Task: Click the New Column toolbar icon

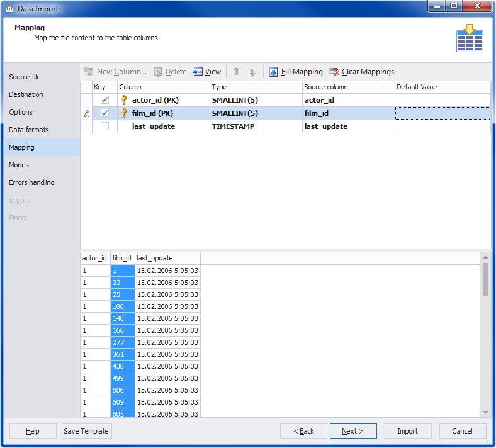Action: click(x=89, y=72)
